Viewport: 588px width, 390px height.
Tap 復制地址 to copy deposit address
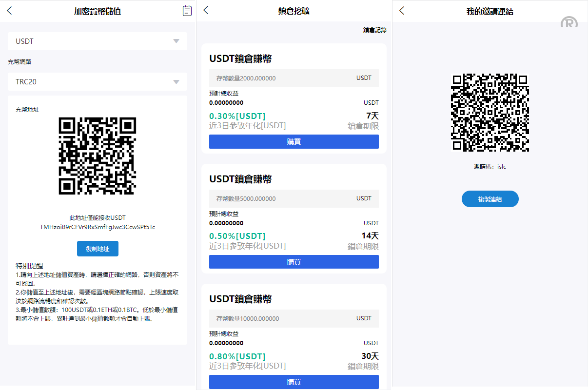tap(97, 249)
